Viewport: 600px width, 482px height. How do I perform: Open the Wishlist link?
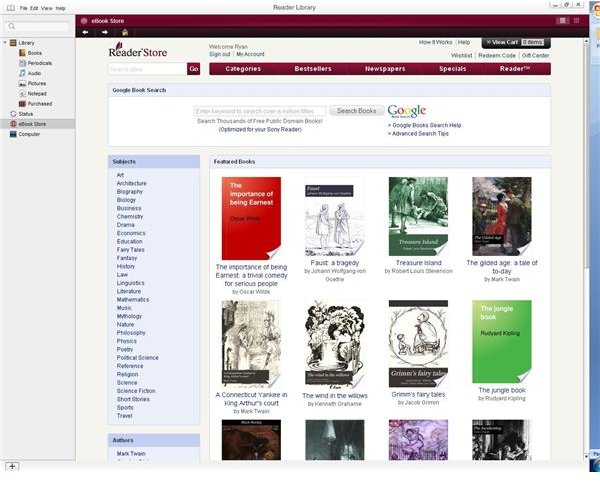point(461,55)
